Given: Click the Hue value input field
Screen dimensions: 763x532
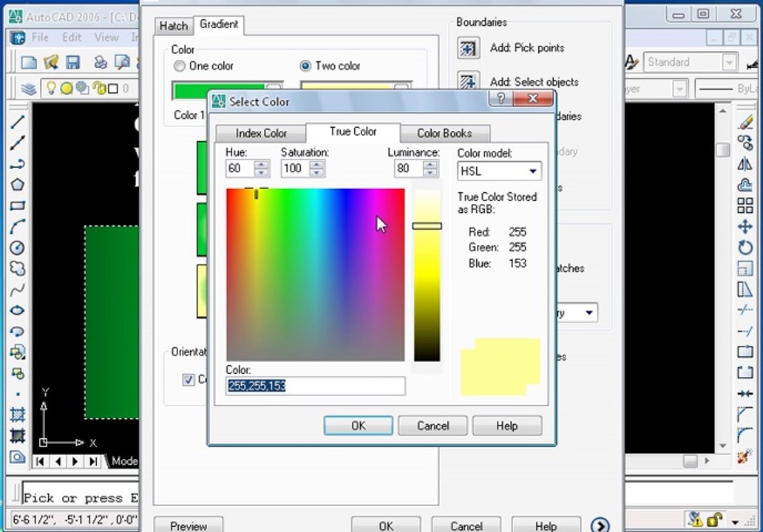Looking at the screenshot, I should [x=240, y=168].
